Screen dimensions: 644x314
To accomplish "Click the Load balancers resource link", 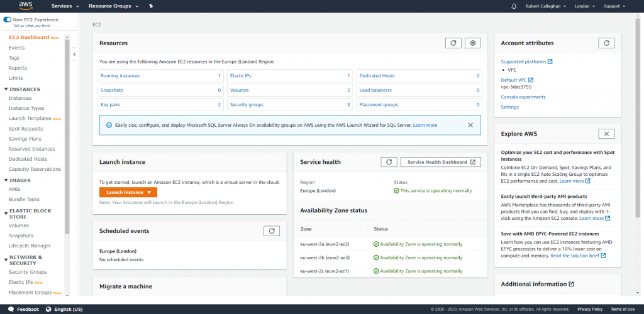I will [375, 90].
